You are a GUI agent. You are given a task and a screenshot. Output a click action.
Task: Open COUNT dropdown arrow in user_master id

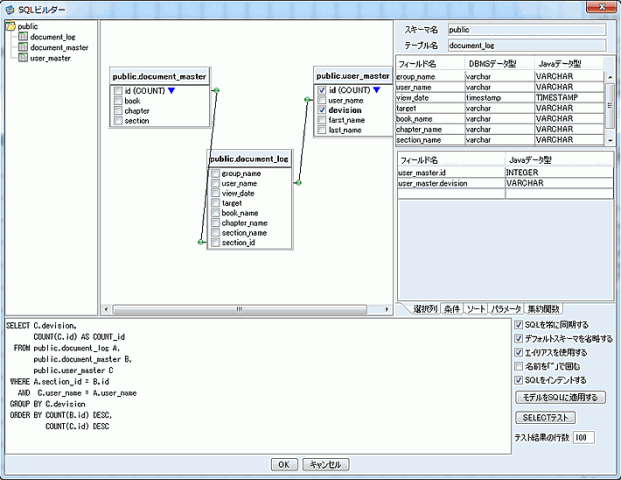click(x=376, y=90)
